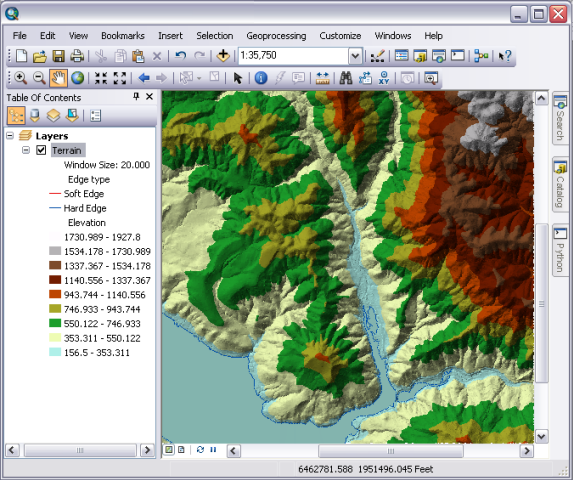The width and height of the screenshot is (573, 480).
Task: Uncheck the Terrain layer checkbox
Action: (41, 150)
